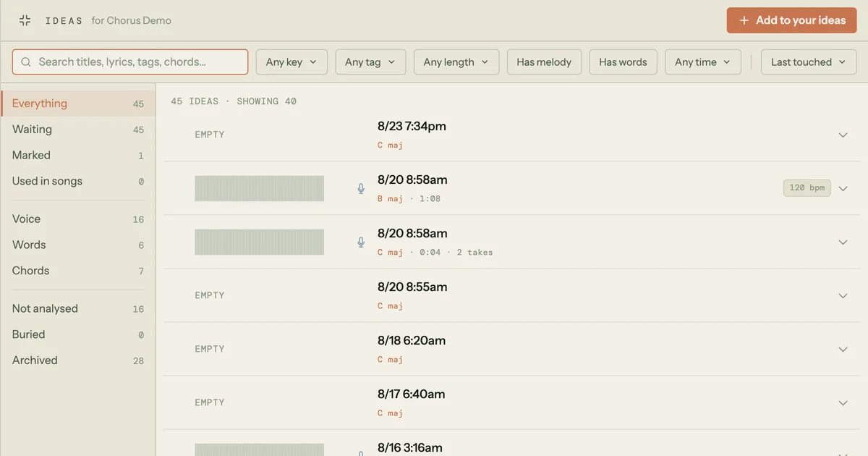Open idea titled 8/16 3:16am

pyautogui.click(x=410, y=447)
